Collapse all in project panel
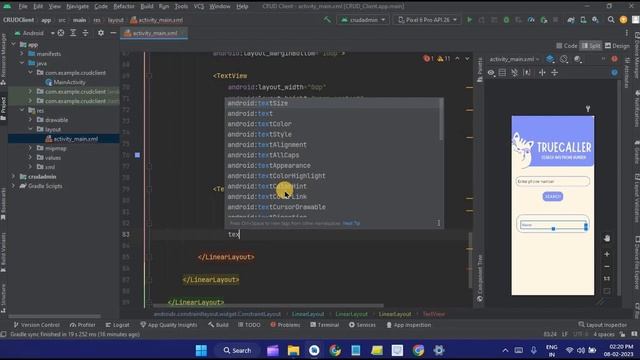640x360 pixels. 85,33
